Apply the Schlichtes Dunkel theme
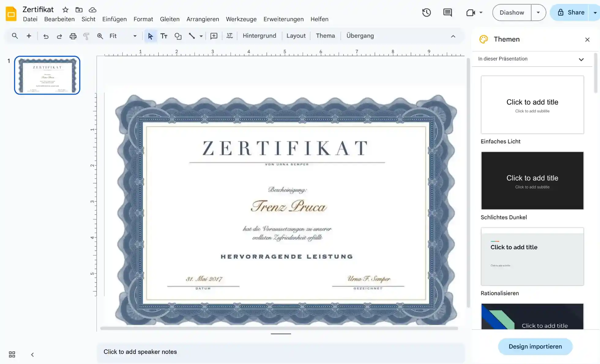 [532, 180]
